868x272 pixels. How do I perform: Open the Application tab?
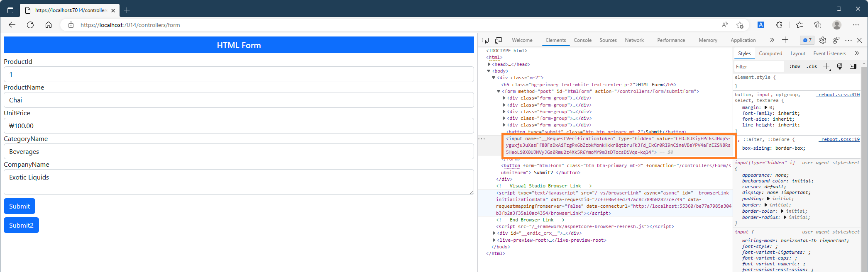click(x=743, y=40)
